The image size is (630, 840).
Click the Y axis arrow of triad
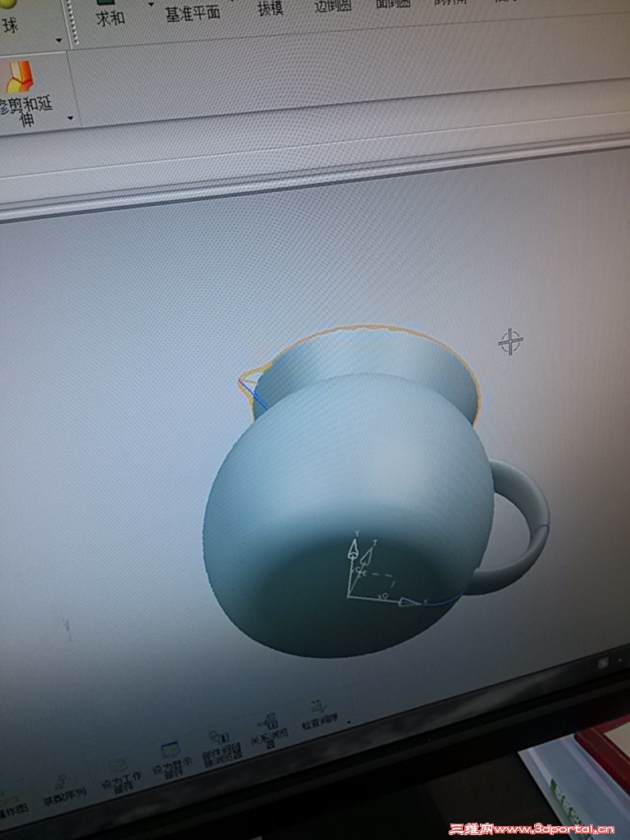click(353, 552)
